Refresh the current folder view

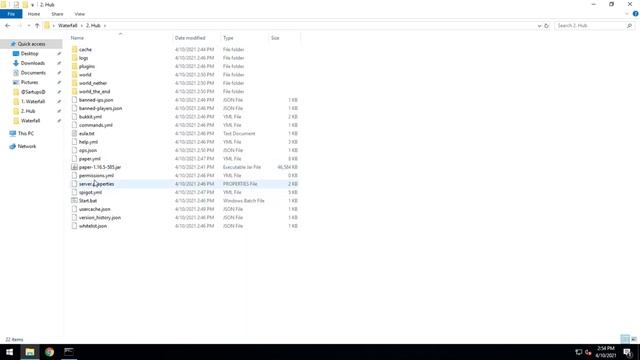click(x=547, y=26)
